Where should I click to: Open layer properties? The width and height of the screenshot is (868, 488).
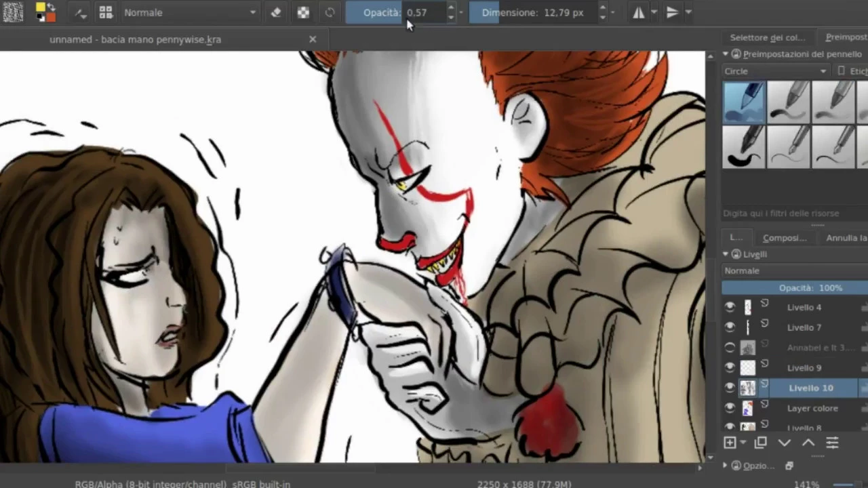pos(832,443)
